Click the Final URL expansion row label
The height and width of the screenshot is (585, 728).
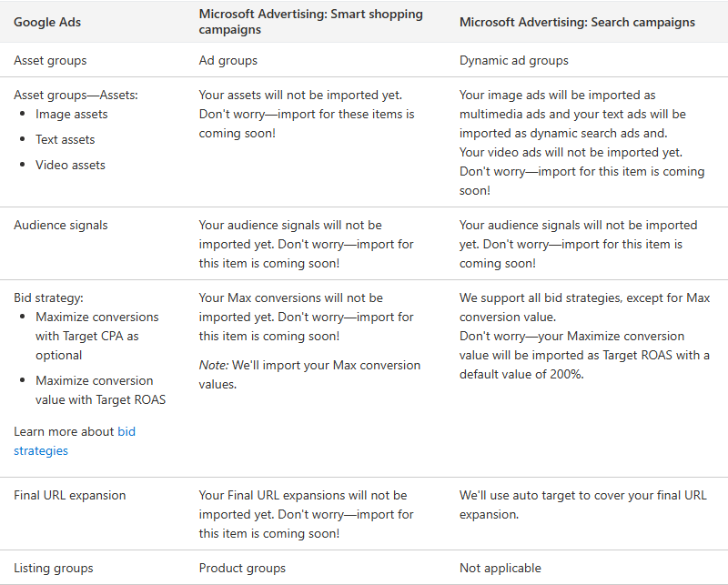pos(70,496)
